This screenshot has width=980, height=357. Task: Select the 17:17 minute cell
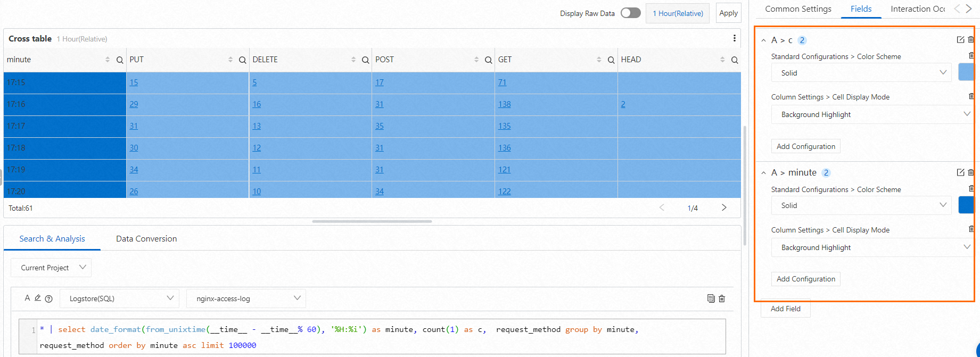[x=65, y=126]
